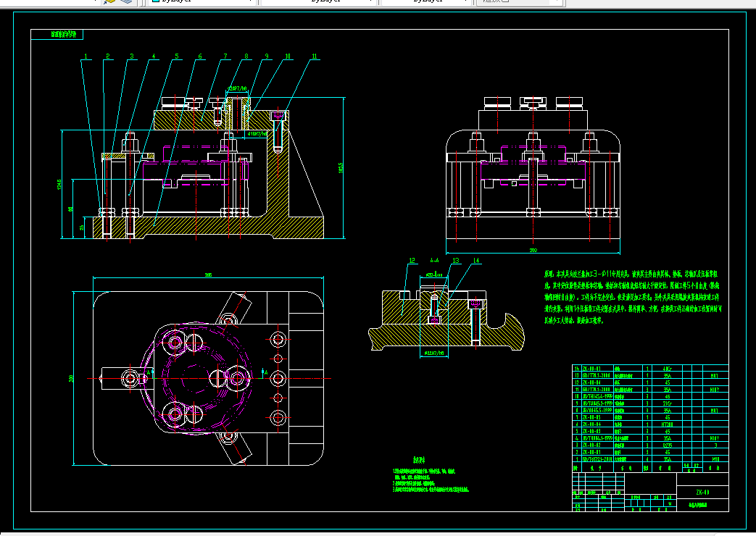Click the HT200 material cell in parts list

pyautogui.click(x=668, y=424)
